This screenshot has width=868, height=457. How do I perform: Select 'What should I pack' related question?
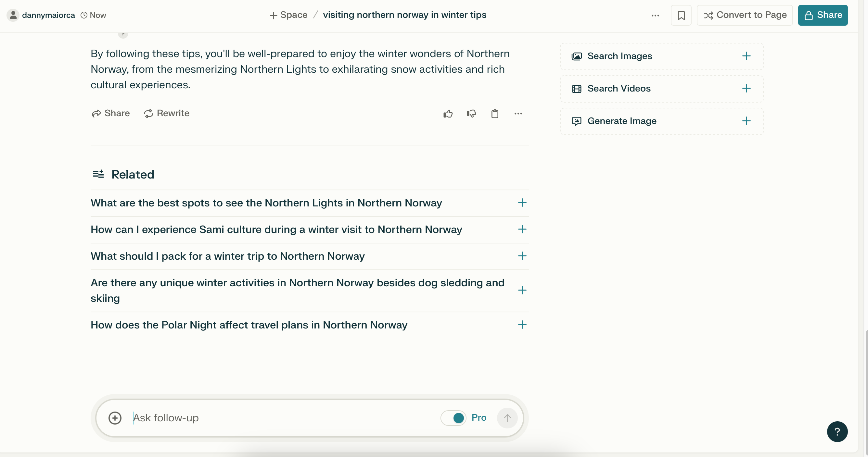point(227,256)
